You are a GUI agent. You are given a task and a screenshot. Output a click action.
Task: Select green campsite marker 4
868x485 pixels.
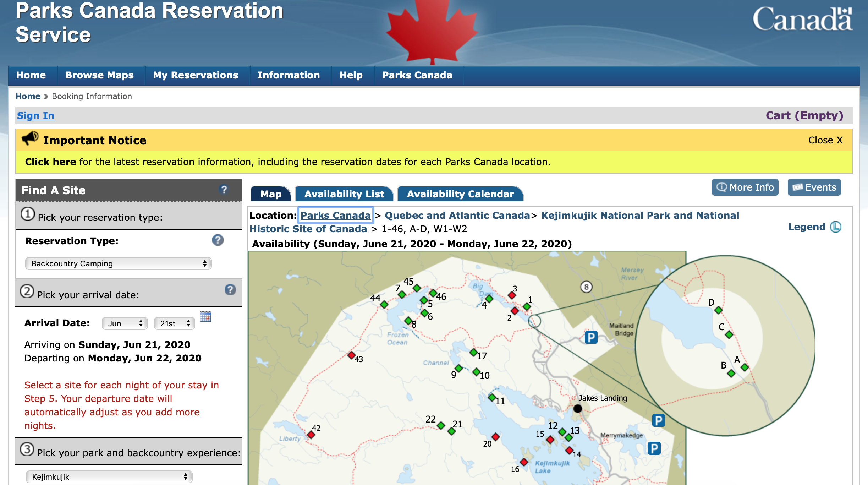[x=489, y=299]
